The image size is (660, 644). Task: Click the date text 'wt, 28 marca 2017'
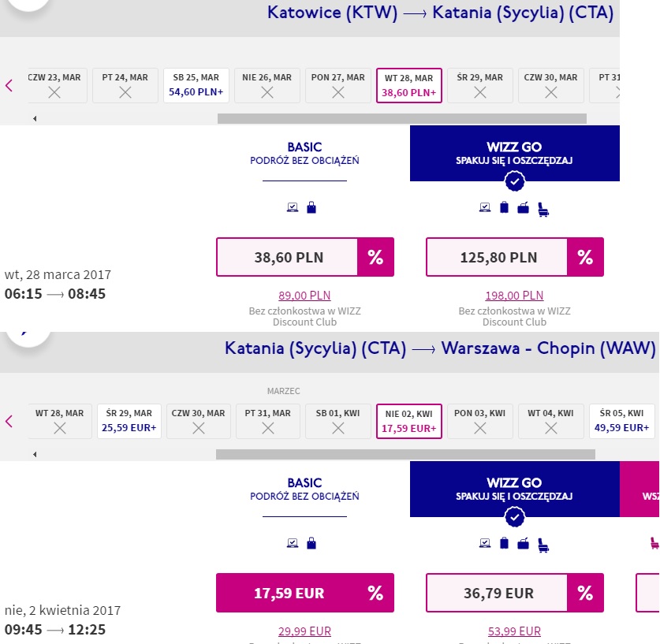tap(58, 274)
